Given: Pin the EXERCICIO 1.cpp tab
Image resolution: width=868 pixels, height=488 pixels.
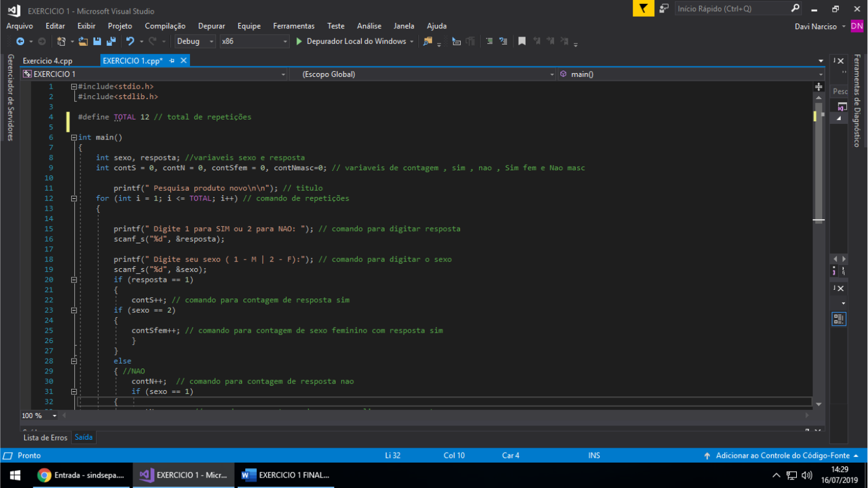Looking at the screenshot, I should pos(172,61).
